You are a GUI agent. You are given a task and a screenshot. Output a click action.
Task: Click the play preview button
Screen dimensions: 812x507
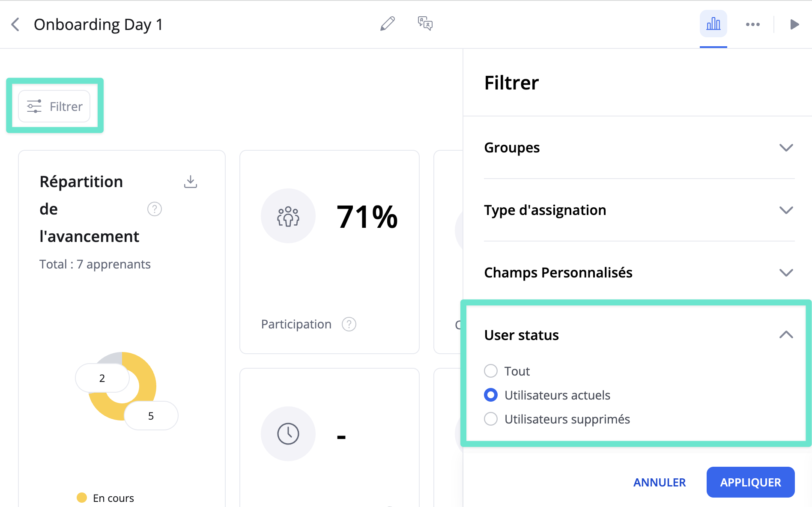point(794,24)
